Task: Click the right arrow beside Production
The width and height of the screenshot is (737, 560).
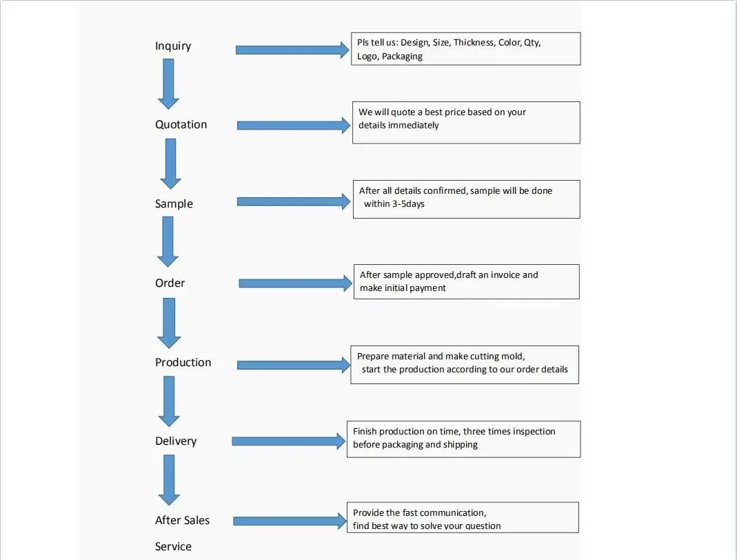Action: (x=294, y=366)
